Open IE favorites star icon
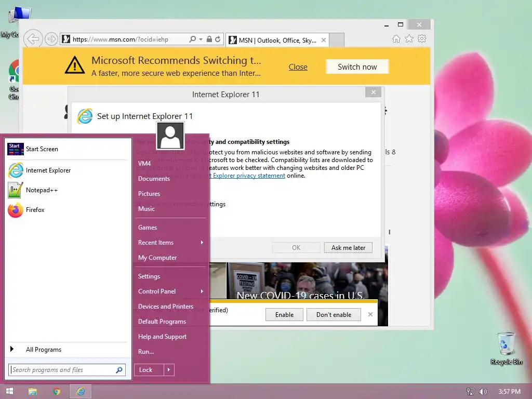Image resolution: width=532 pixels, height=399 pixels. point(409,38)
